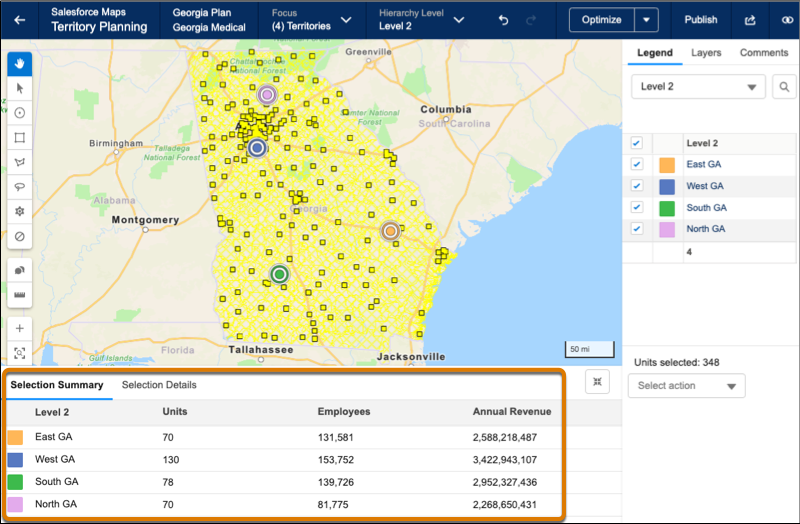Click the legend search magnifier icon
The height and width of the screenshot is (524, 800).
(x=784, y=87)
